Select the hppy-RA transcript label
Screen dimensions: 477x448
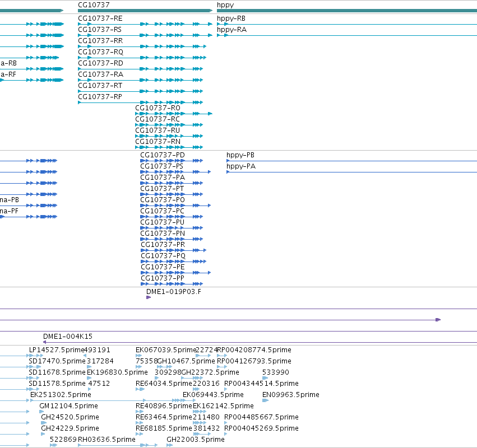tap(231, 30)
